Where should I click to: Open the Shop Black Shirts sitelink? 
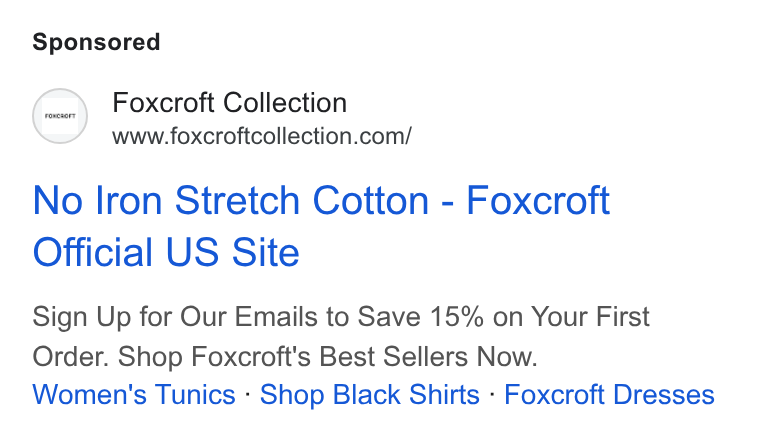coord(370,394)
